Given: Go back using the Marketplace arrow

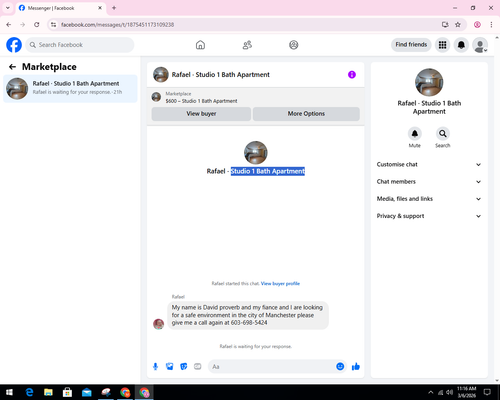Looking at the screenshot, I should point(12,67).
